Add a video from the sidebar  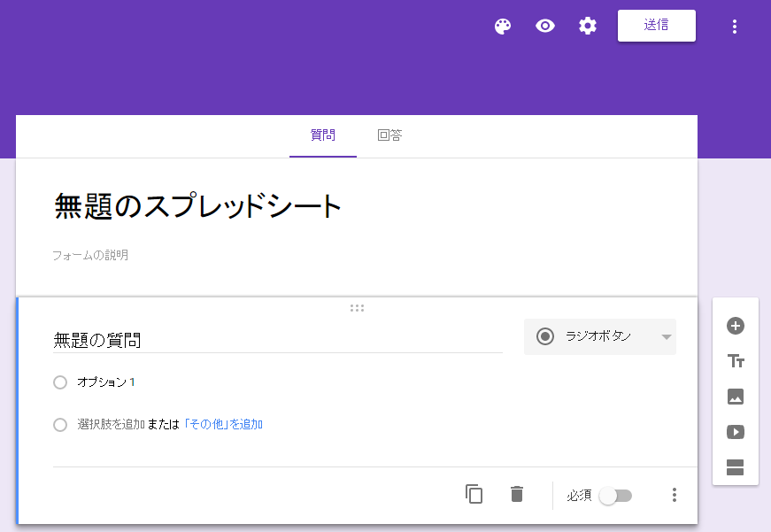click(x=736, y=432)
